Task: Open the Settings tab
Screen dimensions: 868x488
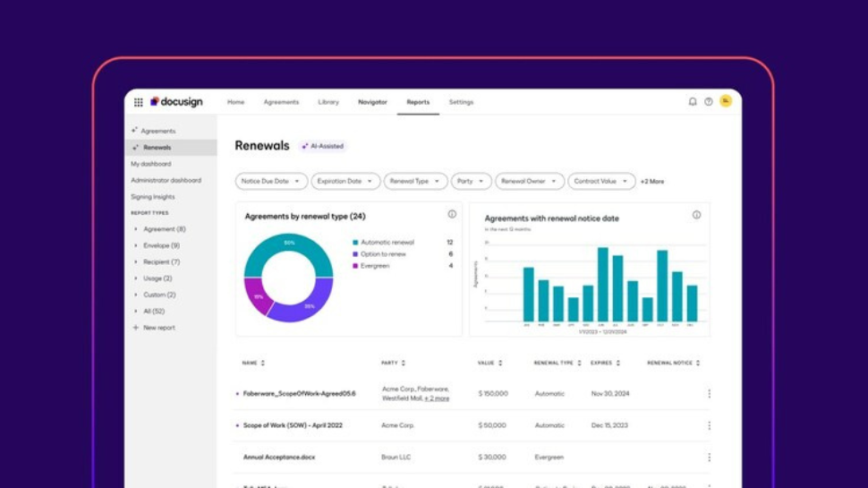Action: click(x=461, y=102)
